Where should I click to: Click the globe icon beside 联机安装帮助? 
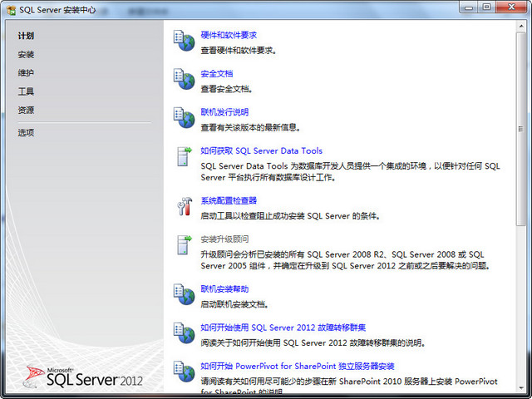[184, 294]
